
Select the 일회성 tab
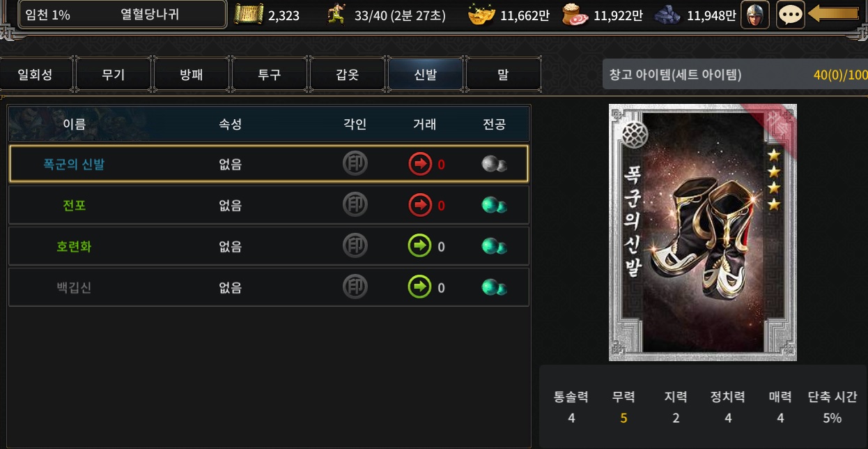tap(36, 75)
